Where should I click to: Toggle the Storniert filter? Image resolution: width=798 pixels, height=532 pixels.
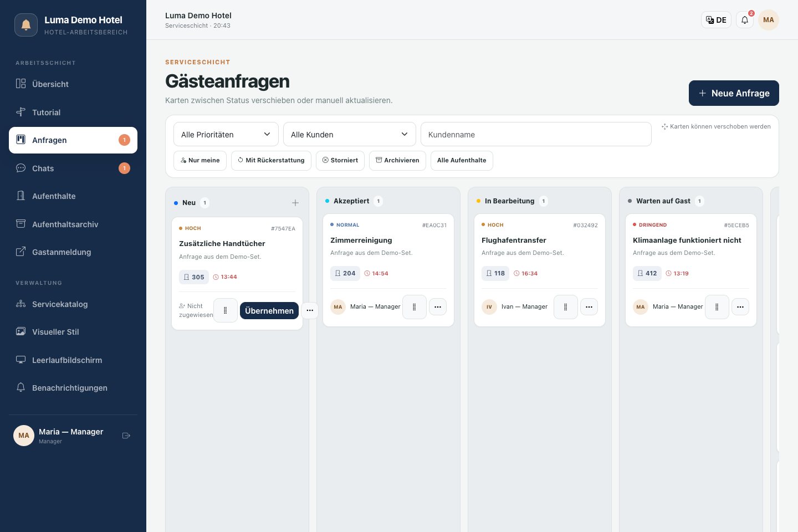pos(340,160)
